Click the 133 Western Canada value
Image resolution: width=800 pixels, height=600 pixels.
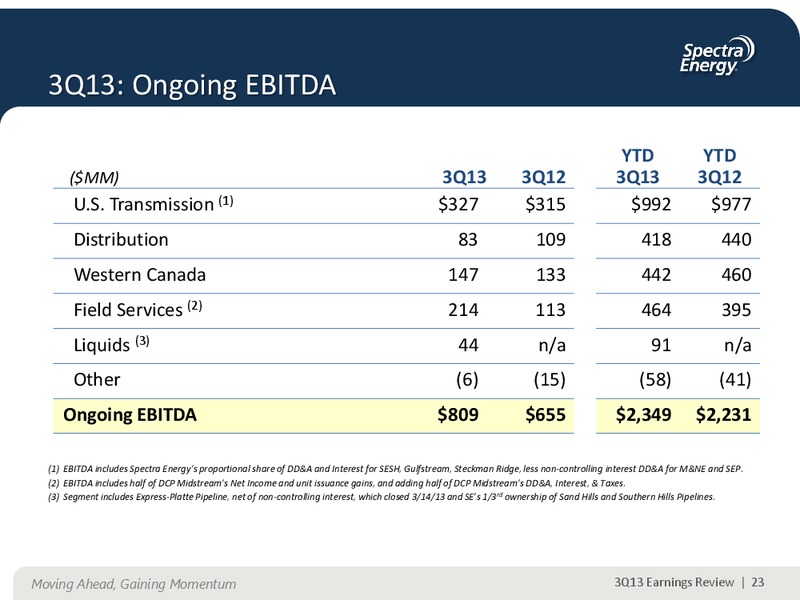551,274
